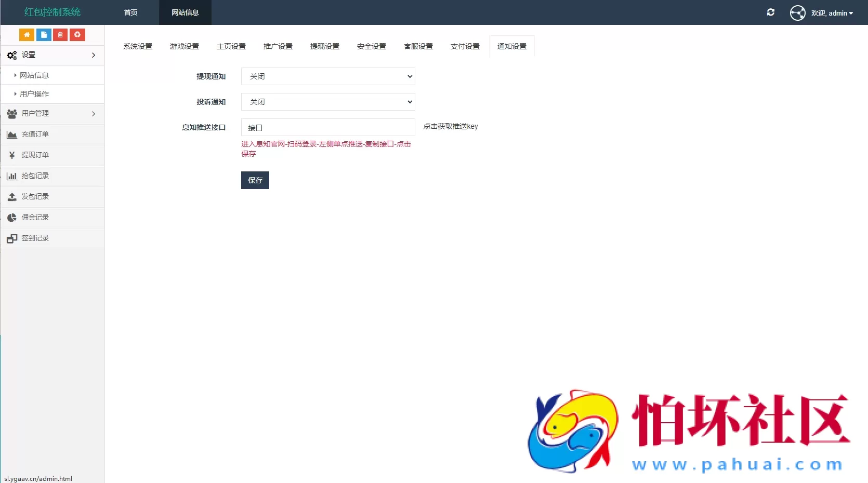Click the 发包记录 upload icon
The image size is (868, 483).
11,197
